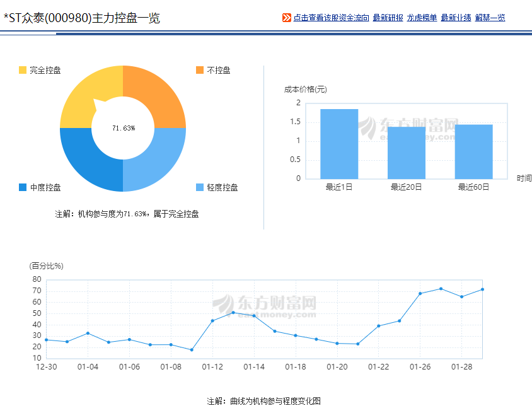Viewport: 532px width, 413px height.
Task: Click the line chart point at 01-18
Action: pyautogui.click(x=296, y=335)
